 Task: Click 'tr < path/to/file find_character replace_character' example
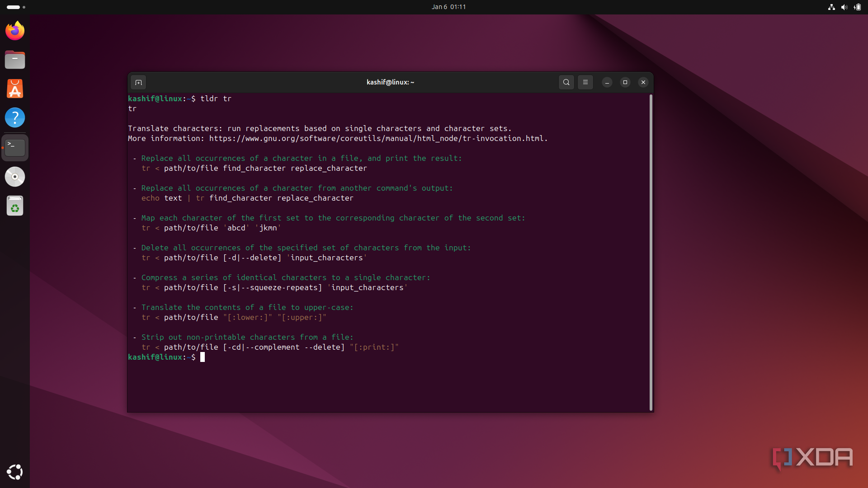[x=254, y=168]
